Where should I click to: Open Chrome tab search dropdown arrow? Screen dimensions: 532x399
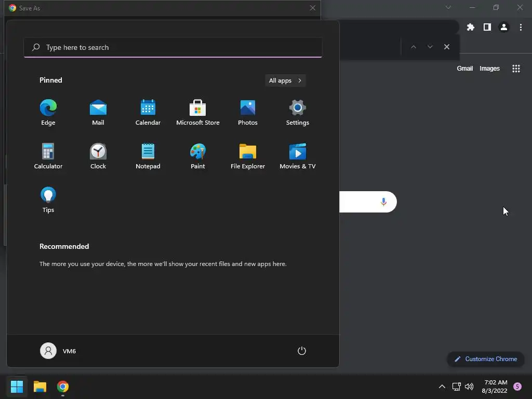tap(448, 7)
